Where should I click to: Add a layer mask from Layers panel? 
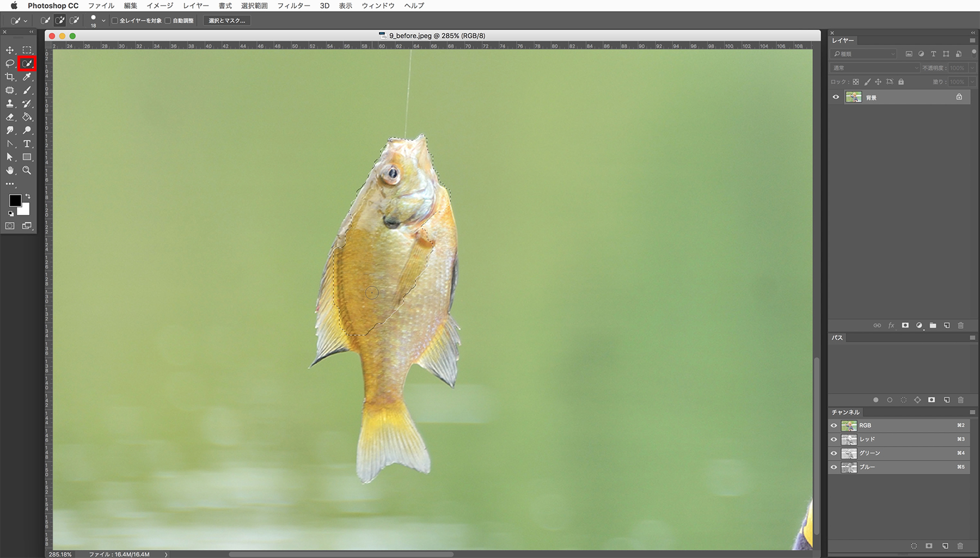pyautogui.click(x=905, y=326)
